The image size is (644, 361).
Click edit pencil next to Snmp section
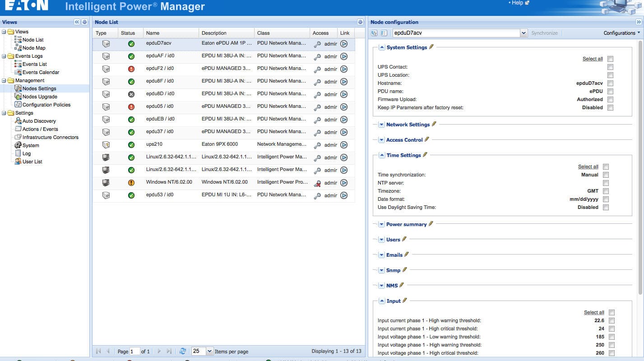click(405, 269)
